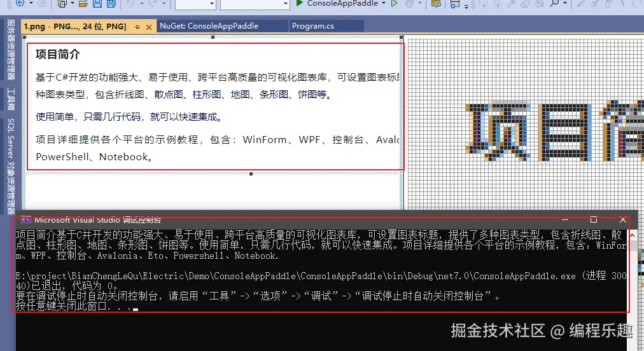Open the 服务器资源管理器 side panel tab
The image size is (644, 351).
click(x=11, y=49)
